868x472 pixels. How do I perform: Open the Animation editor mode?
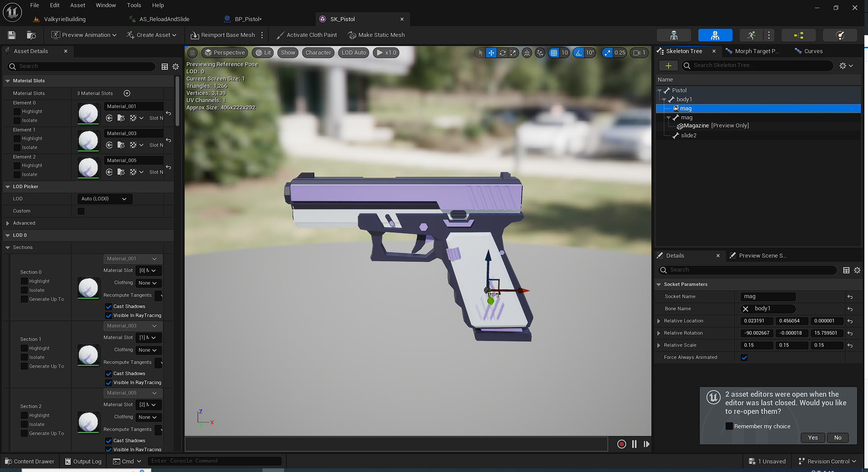pos(751,35)
